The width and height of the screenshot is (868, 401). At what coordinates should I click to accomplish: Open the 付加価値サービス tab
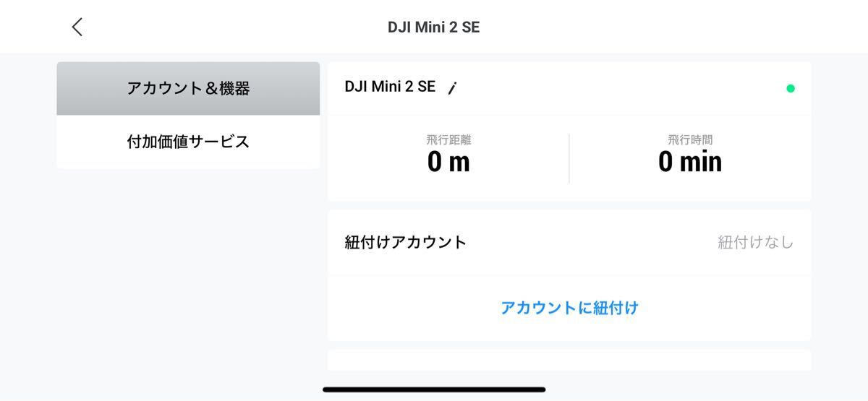coord(188,142)
